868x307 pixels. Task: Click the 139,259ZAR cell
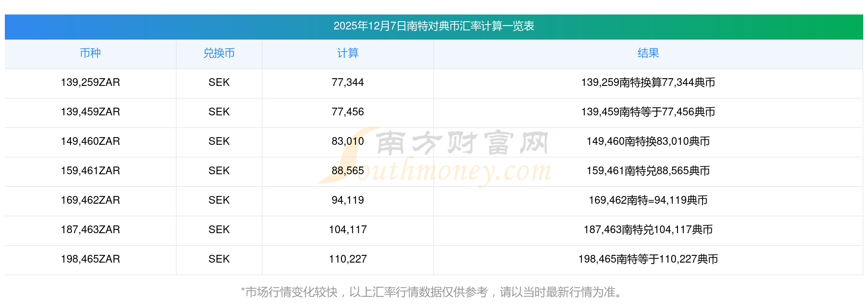[x=90, y=83]
